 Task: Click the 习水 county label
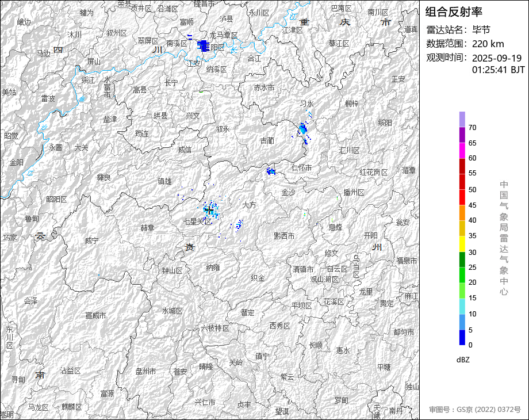pyautogui.click(x=307, y=104)
